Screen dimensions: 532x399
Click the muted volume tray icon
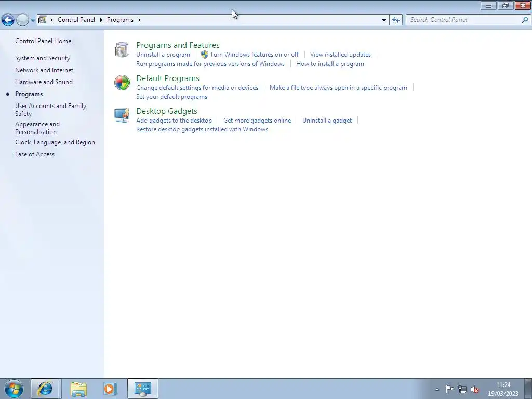(x=475, y=390)
